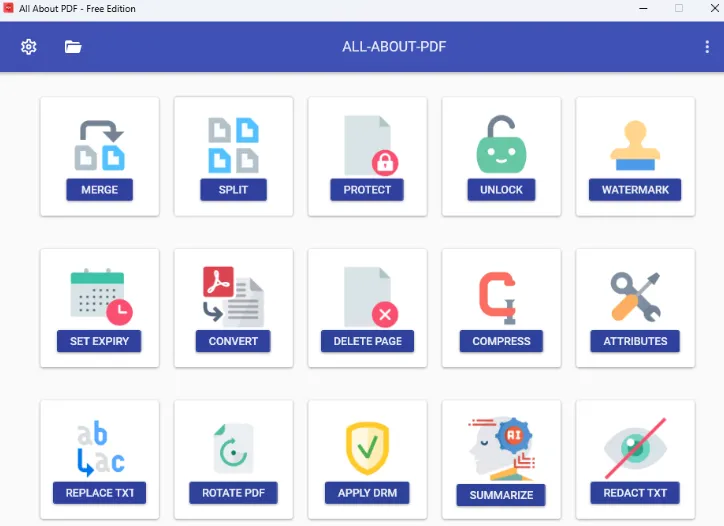Click the app logo in title bar
This screenshot has width=724, height=526.
(8, 8)
